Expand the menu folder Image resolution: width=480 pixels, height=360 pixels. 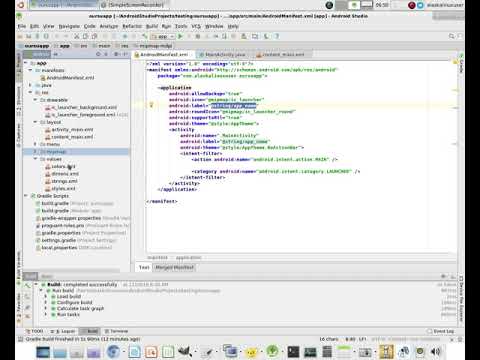click(35, 144)
